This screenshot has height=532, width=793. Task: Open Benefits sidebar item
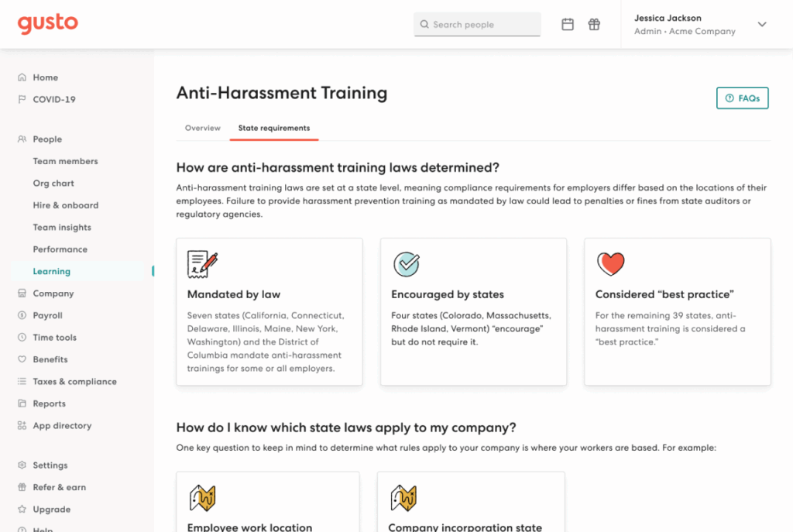coord(50,359)
